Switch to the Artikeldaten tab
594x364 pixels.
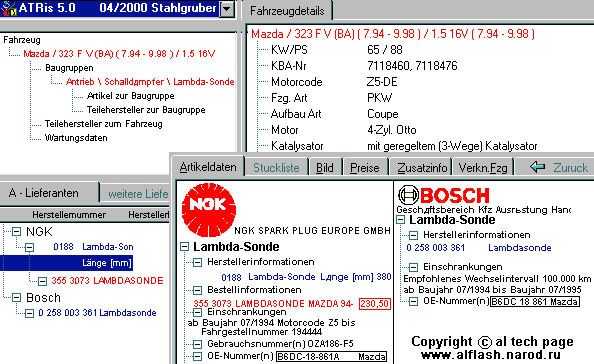pyautogui.click(x=208, y=167)
